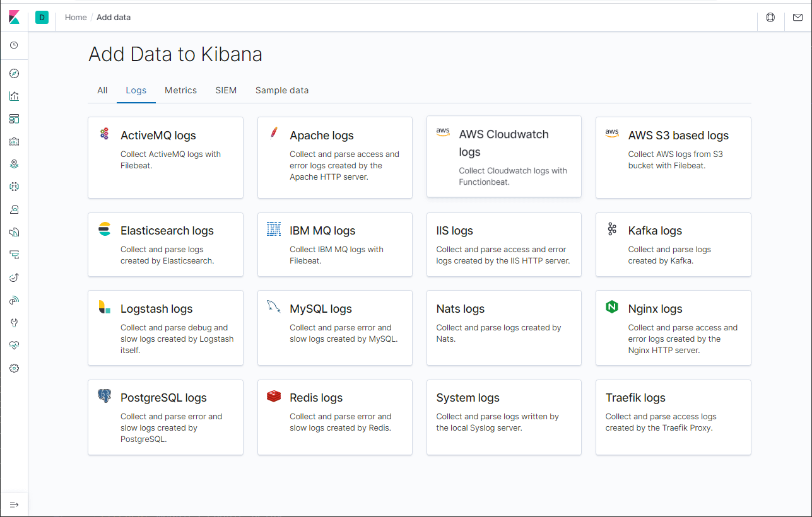Open the Apache logs title
Image resolution: width=812 pixels, height=517 pixels.
coord(322,136)
